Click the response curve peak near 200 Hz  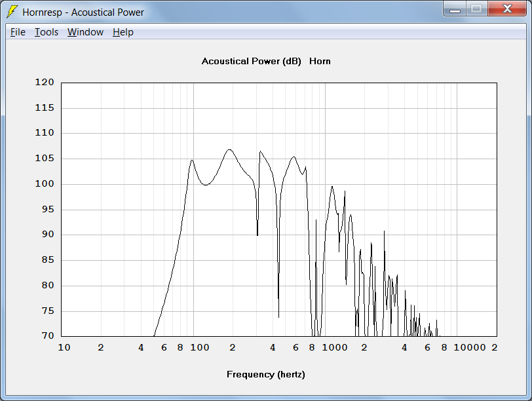click(230, 149)
